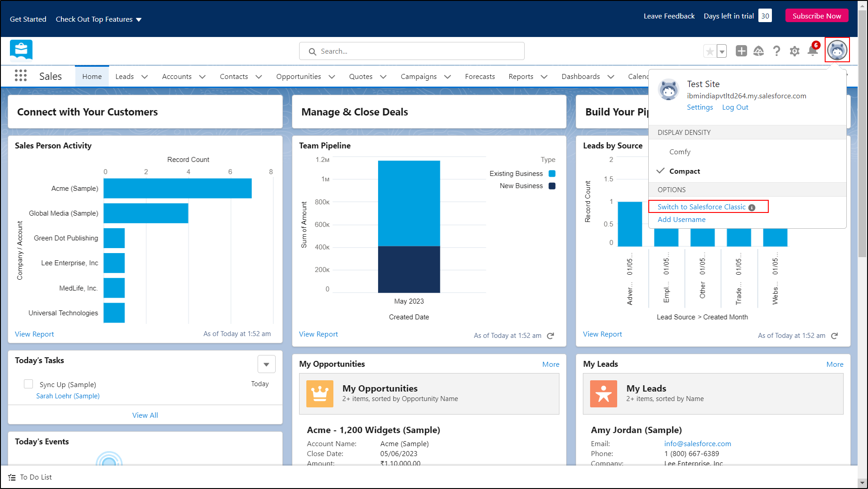Viewport: 868px width, 489px height.
Task: Click More in My Leads
Action: tap(835, 364)
